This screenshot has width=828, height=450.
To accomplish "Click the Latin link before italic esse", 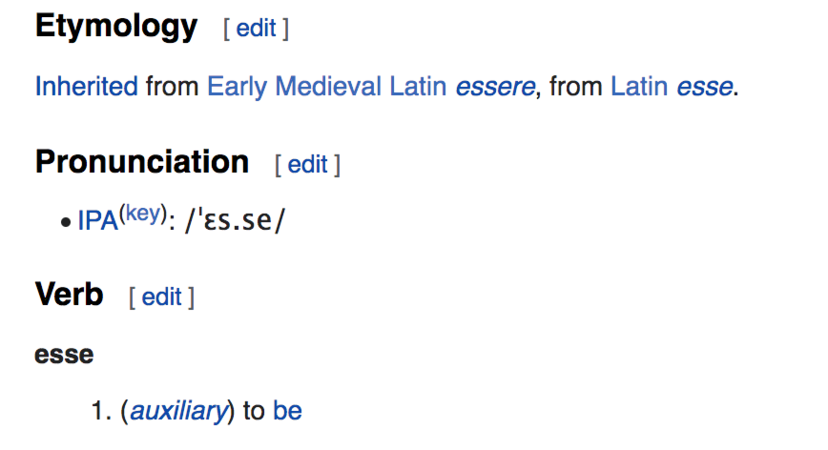I will pos(640,87).
